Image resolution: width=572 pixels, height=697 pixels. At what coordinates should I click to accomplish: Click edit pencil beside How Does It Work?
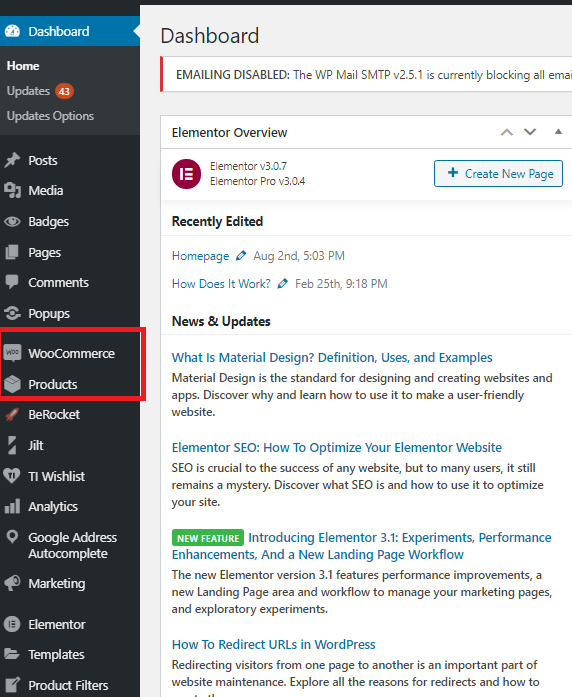pos(283,284)
